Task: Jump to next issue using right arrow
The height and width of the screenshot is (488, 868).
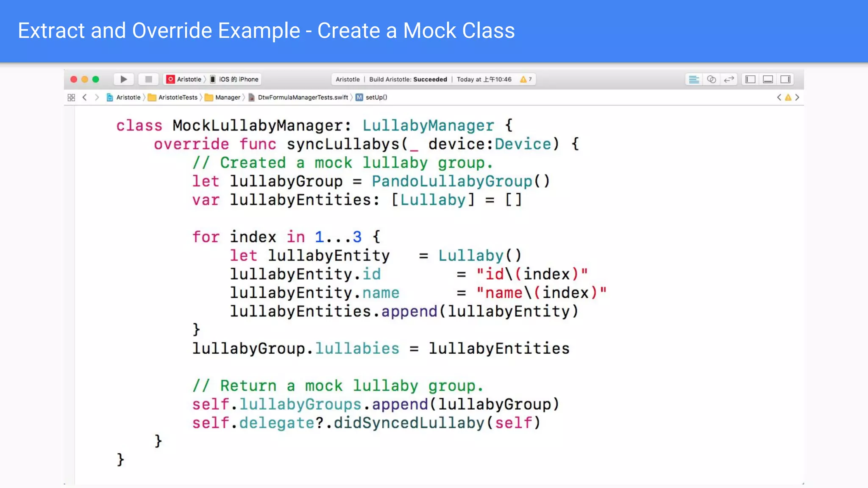Action: pyautogui.click(x=797, y=97)
